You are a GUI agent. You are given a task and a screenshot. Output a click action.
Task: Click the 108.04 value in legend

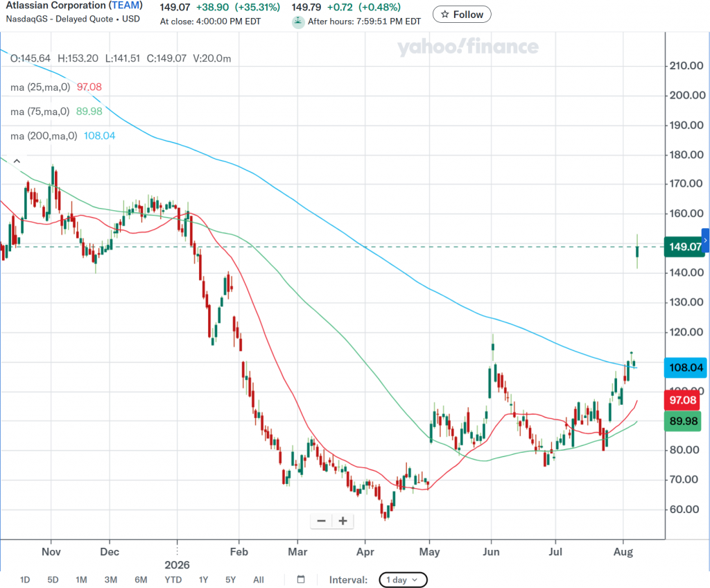[100, 136]
